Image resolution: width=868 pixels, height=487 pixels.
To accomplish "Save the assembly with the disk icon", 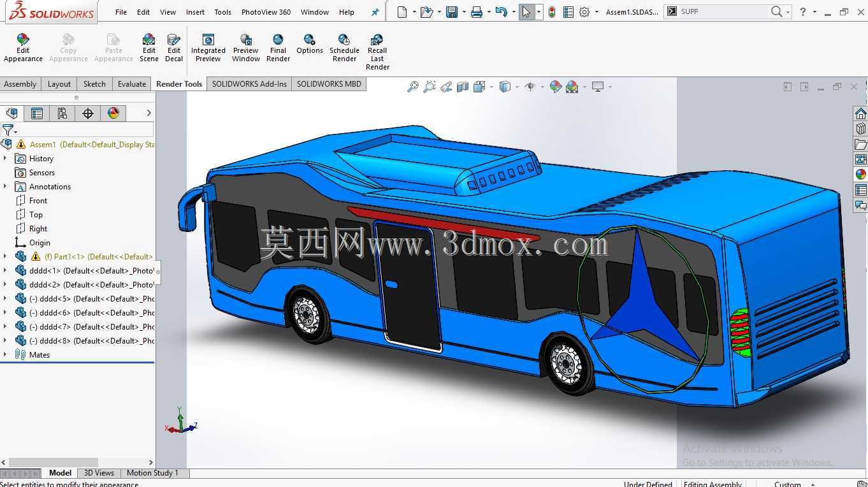I will coord(452,11).
